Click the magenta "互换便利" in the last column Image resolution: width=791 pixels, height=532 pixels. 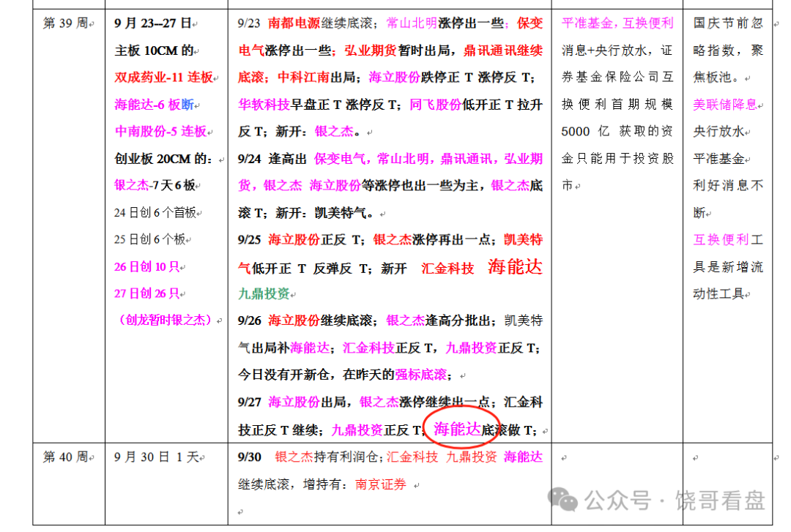pos(721,239)
